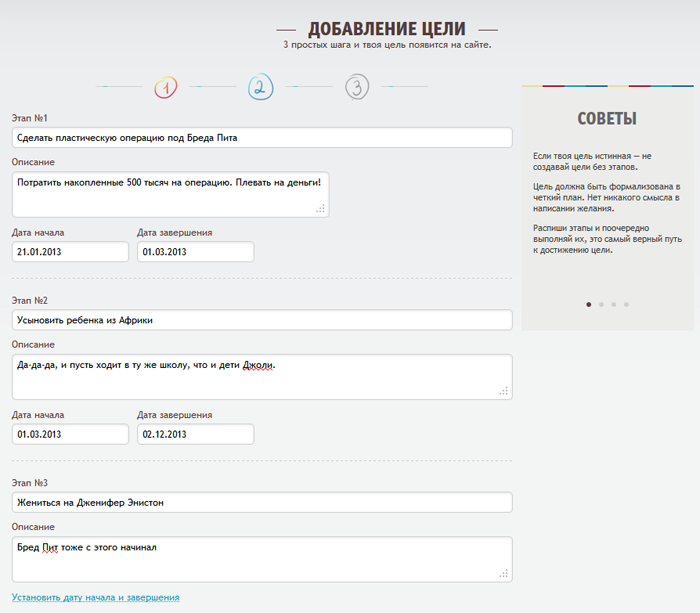The width and height of the screenshot is (700, 613).
Task: Click label Дата завершения under Этап №1
Action: pyautogui.click(x=175, y=233)
